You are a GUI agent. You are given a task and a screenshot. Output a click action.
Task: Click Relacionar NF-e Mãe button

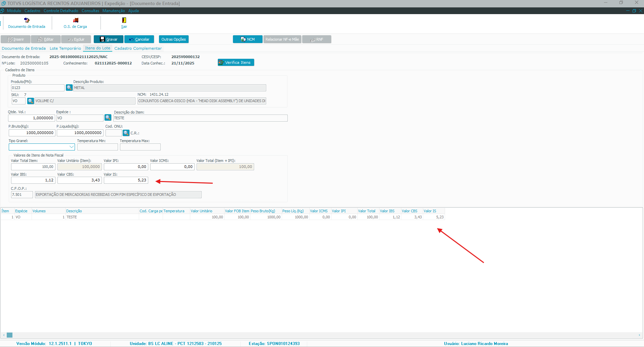(282, 39)
